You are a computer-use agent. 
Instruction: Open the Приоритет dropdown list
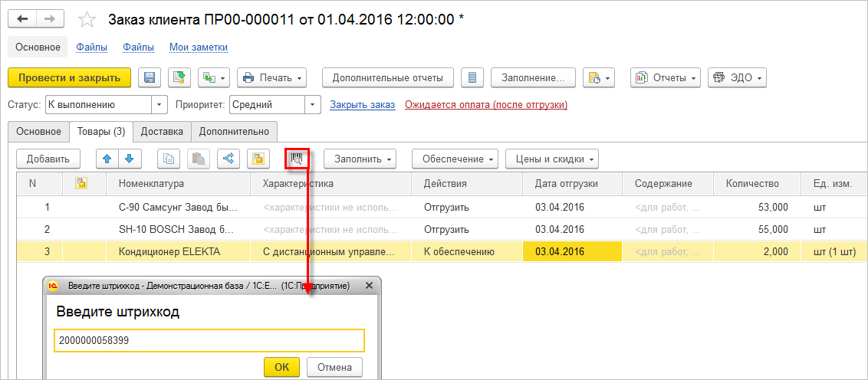(x=313, y=104)
